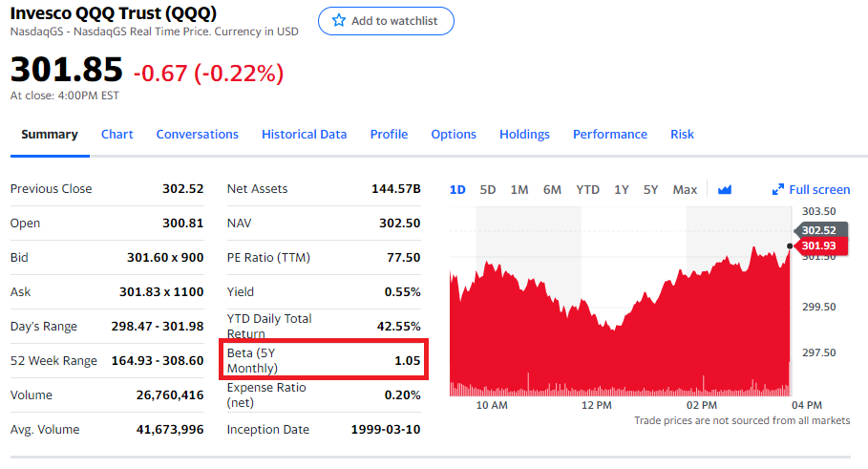Click the 301.93 current price marker
This screenshot has width=868, height=469.
pyautogui.click(x=819, y=245)
